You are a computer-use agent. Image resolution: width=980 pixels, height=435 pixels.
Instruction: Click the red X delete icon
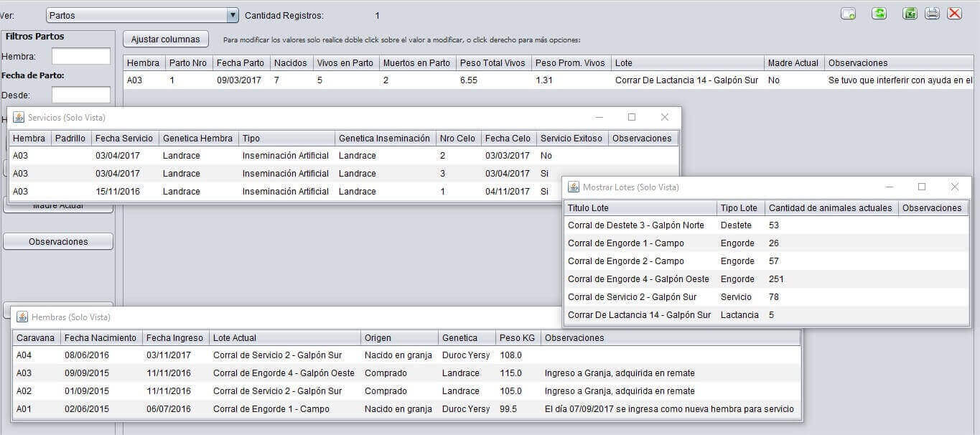coord(954,14)
